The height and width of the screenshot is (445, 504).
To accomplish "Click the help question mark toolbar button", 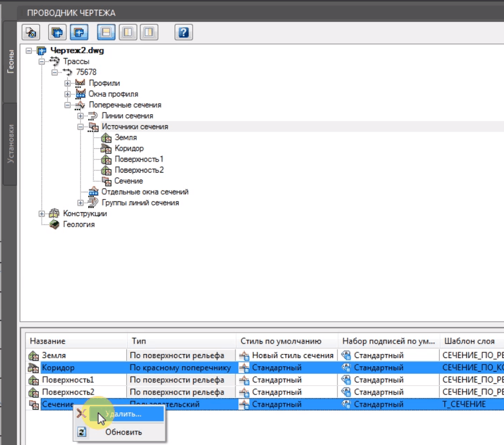I will tap(184, 32).
